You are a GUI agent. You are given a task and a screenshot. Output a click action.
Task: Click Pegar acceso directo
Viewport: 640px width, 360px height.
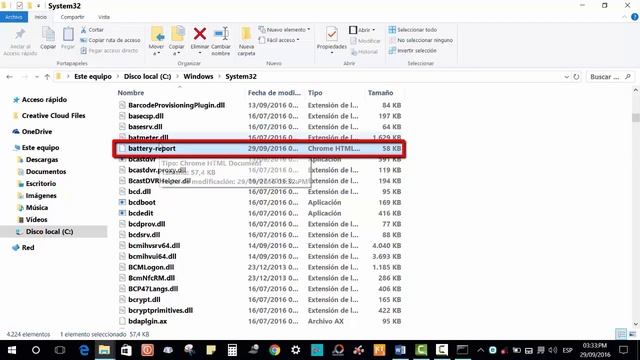tap(109, 51)
